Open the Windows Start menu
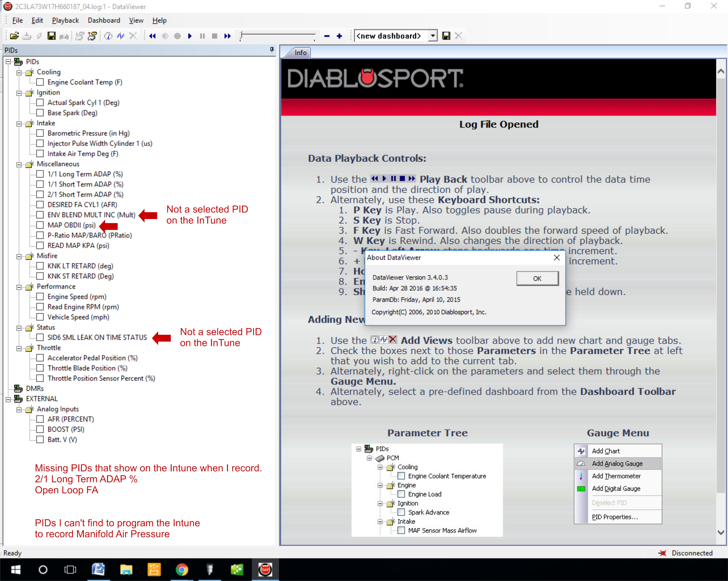 click(16, 570)
